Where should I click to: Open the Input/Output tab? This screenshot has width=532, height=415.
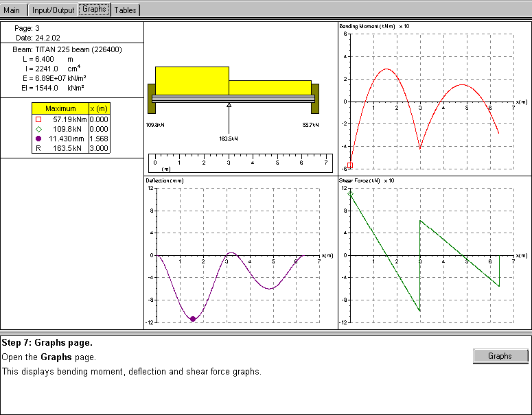[54, 10]
